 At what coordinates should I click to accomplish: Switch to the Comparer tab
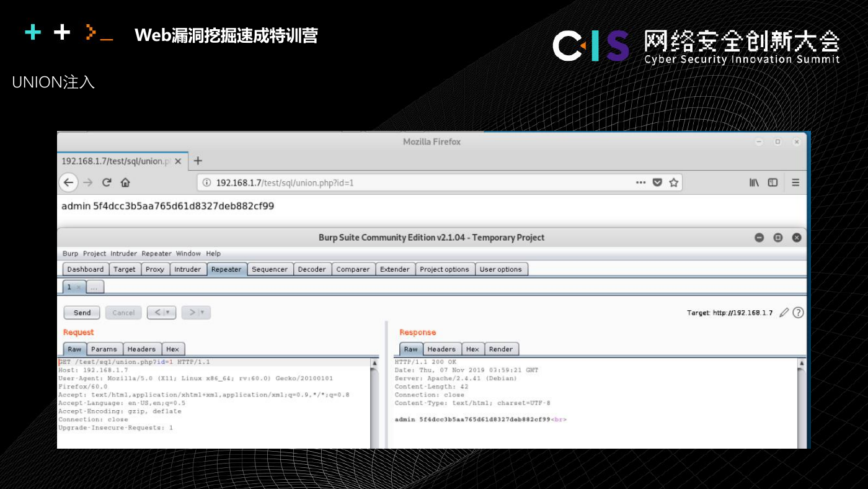pos(353,269)
